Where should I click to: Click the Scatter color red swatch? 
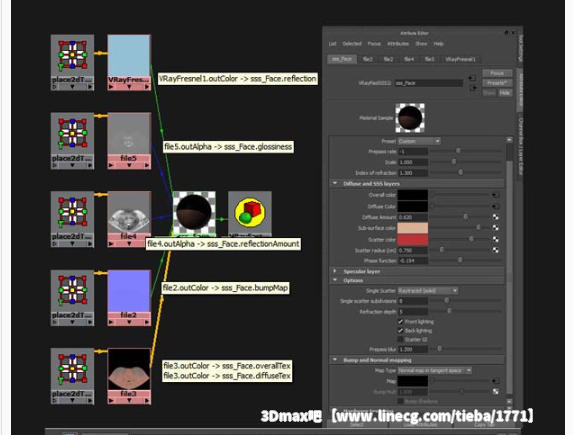[x=413, y=239]
